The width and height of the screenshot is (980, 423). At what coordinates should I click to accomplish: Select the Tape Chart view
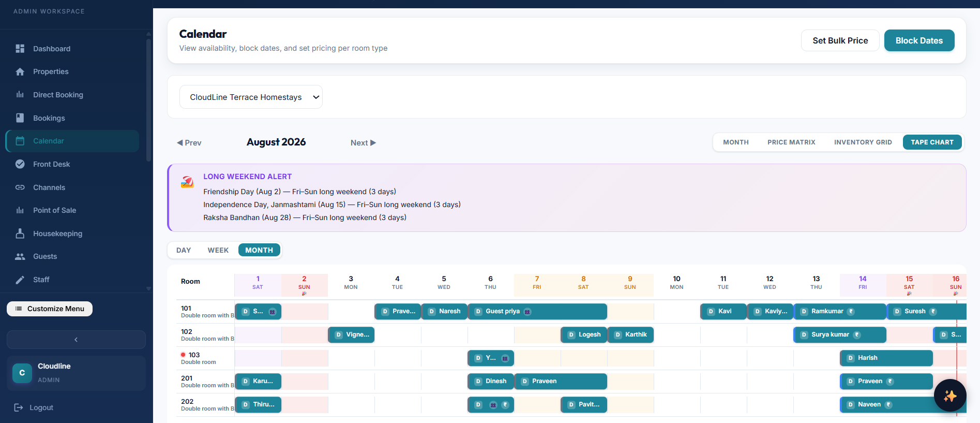click(x=932, y=142)
